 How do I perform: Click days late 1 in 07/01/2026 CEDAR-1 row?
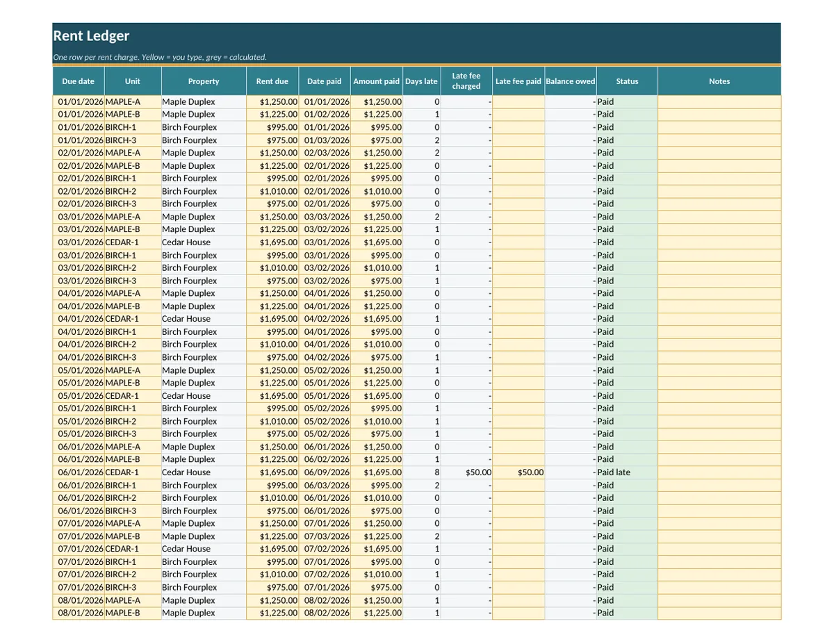click(x=422, y=549)
